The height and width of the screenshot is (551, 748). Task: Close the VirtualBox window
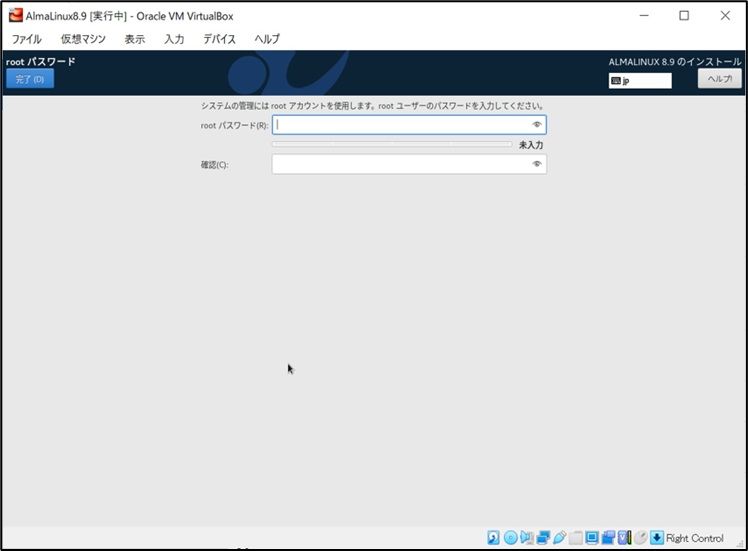coord(725,16)
